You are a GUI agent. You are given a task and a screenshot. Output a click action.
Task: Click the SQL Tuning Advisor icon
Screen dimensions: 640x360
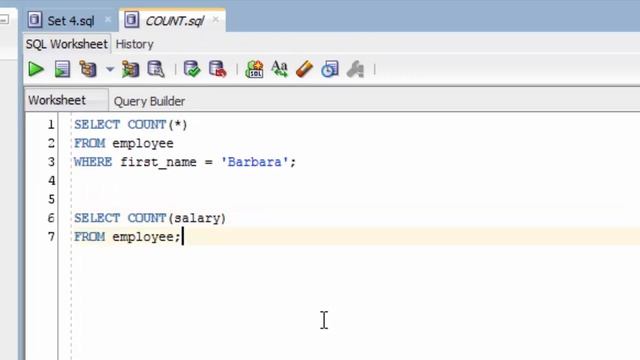156,69
